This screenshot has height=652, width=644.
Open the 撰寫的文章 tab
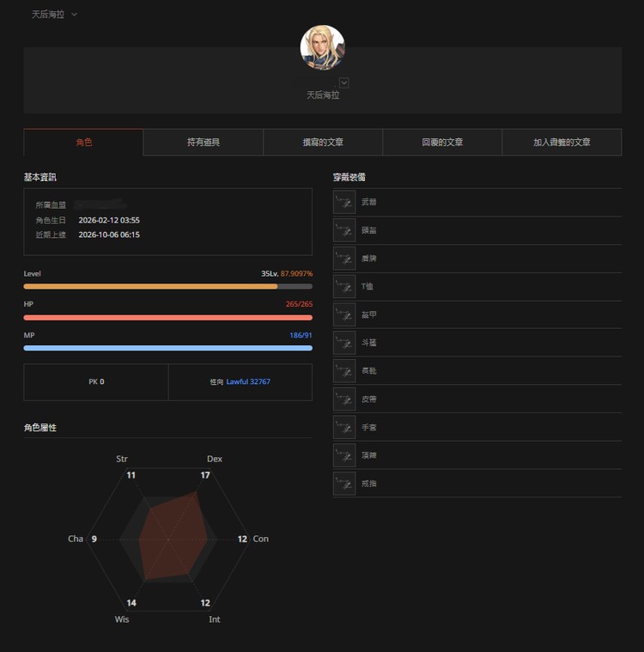click(x=323, y=143)
